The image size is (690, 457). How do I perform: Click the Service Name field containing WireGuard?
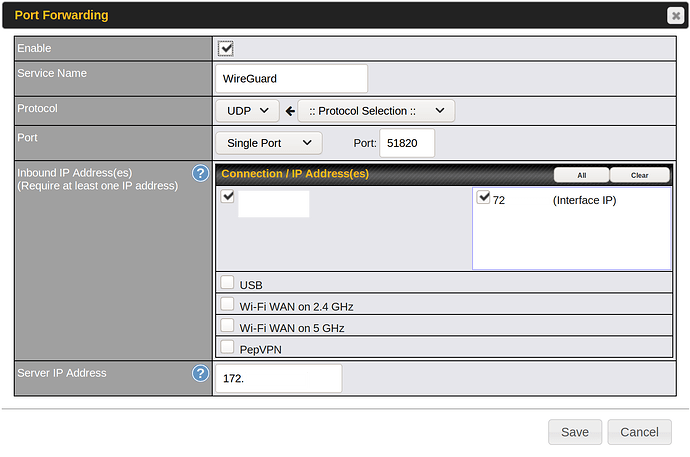point(291,78)
